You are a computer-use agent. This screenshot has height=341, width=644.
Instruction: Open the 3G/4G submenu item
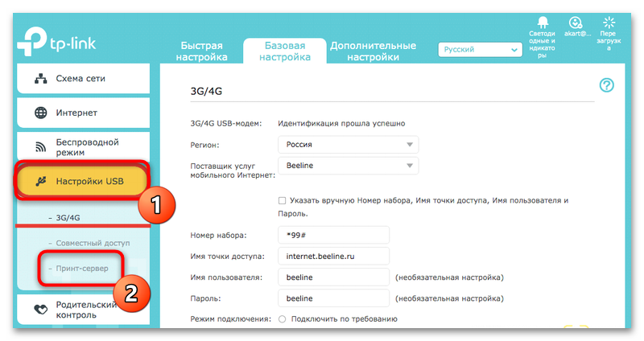(68, 217)
